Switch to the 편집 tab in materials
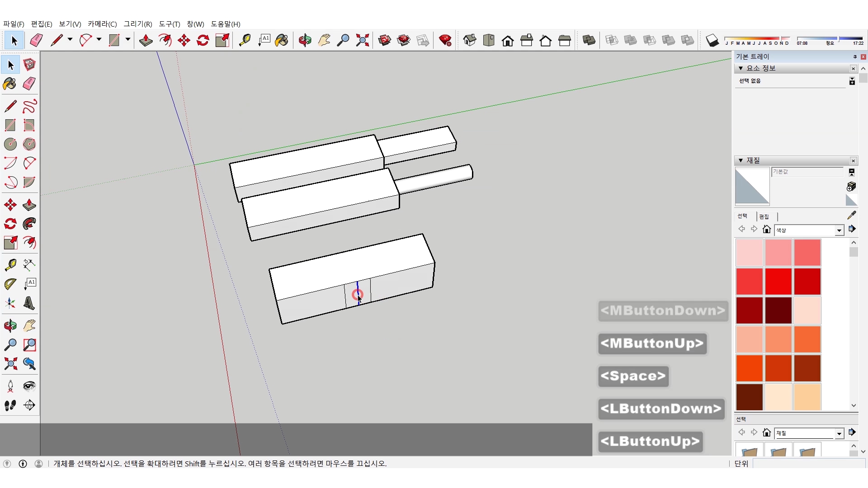This screenshot has width=868, height=488. [764, 216]
